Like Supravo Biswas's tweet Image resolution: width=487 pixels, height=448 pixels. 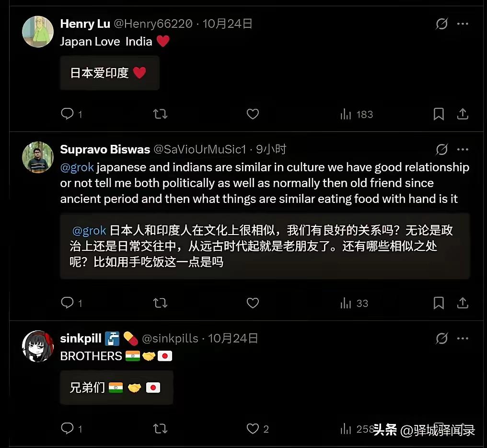click(x=253, y=303)
